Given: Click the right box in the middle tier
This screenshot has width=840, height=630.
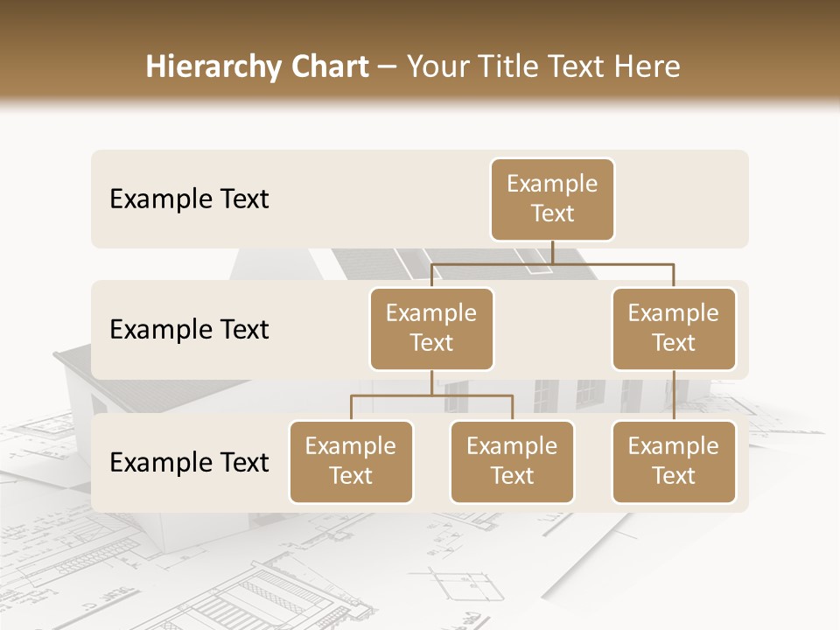Looking at the screenshot, I should tap(674, 329).
